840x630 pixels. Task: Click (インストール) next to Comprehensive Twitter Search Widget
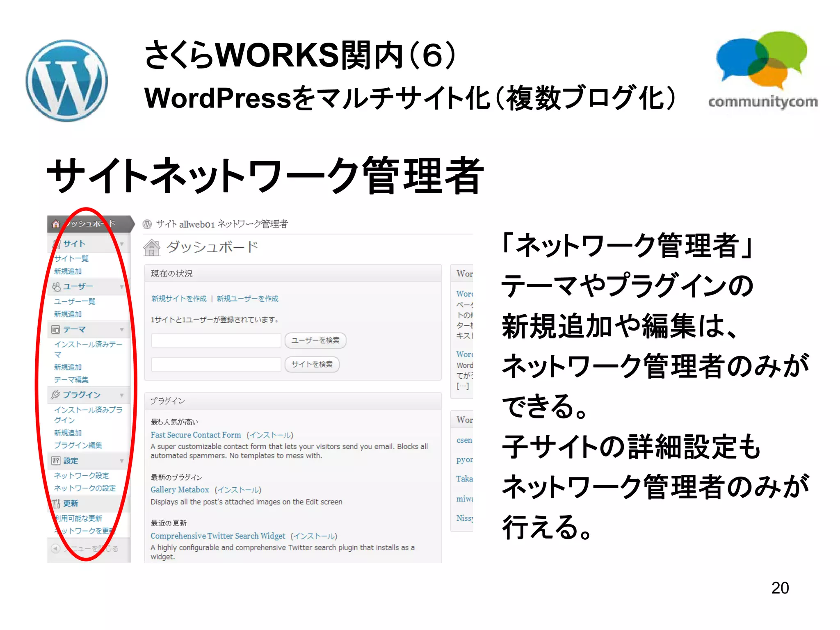(314, 536)
